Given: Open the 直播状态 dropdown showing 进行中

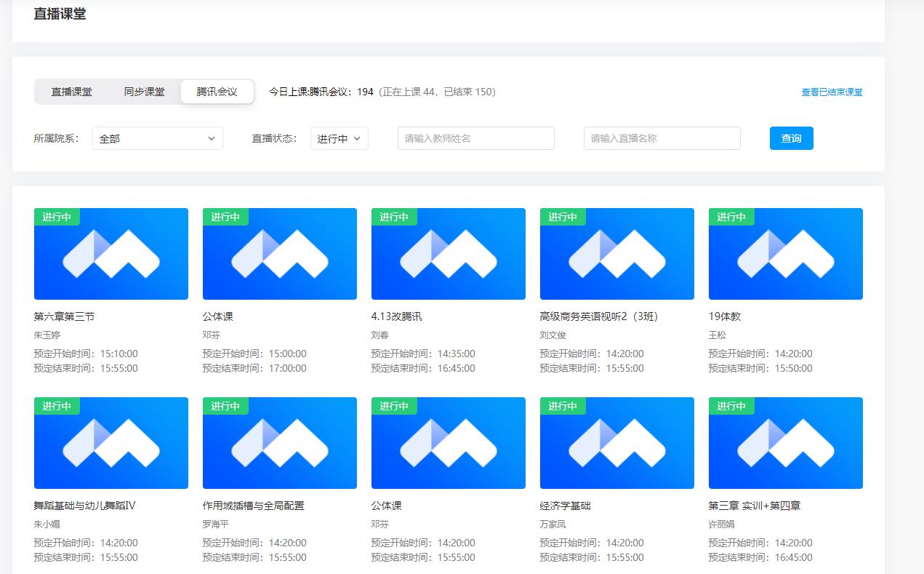Looking at the screenshot, I should (339, 138).
